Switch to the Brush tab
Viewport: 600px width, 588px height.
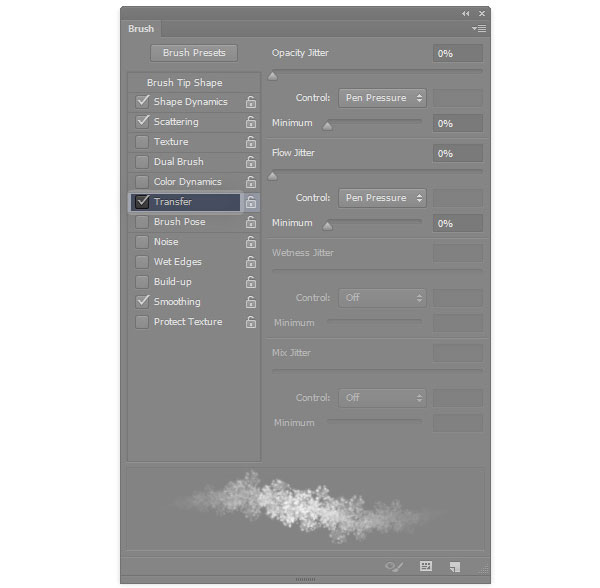(x=141, y=29)
